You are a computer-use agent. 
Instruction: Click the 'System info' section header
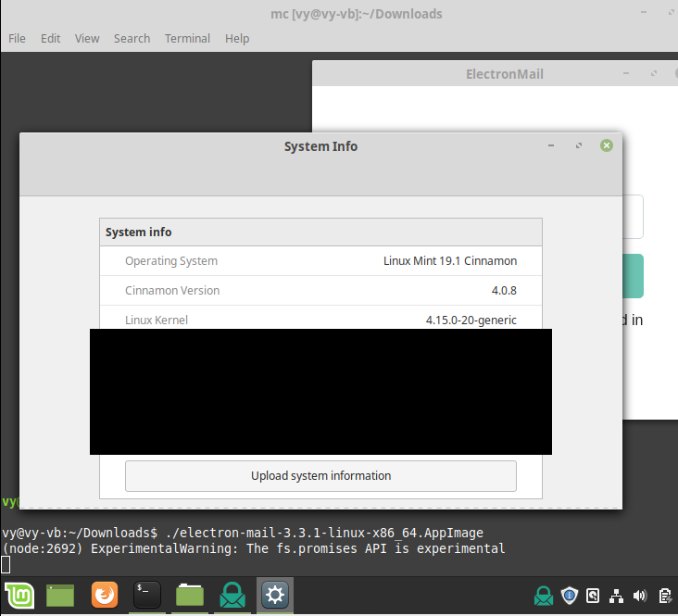coord(320,233)
